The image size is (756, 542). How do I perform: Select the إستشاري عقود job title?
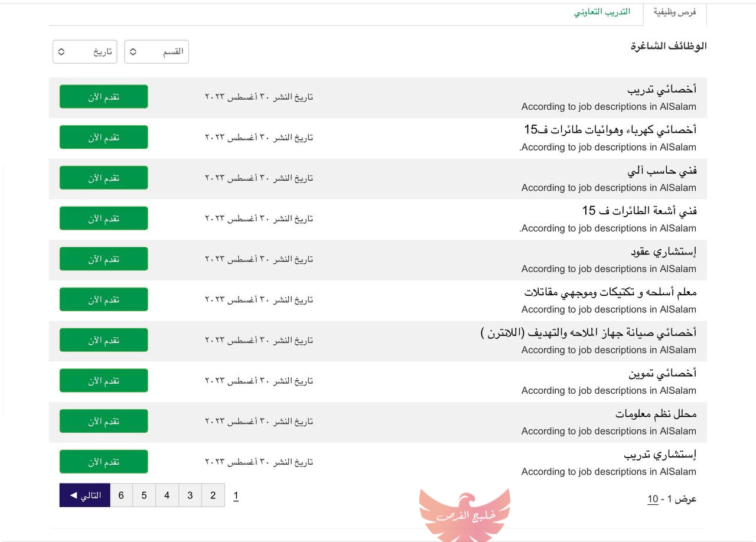click(x=664, y=252)
